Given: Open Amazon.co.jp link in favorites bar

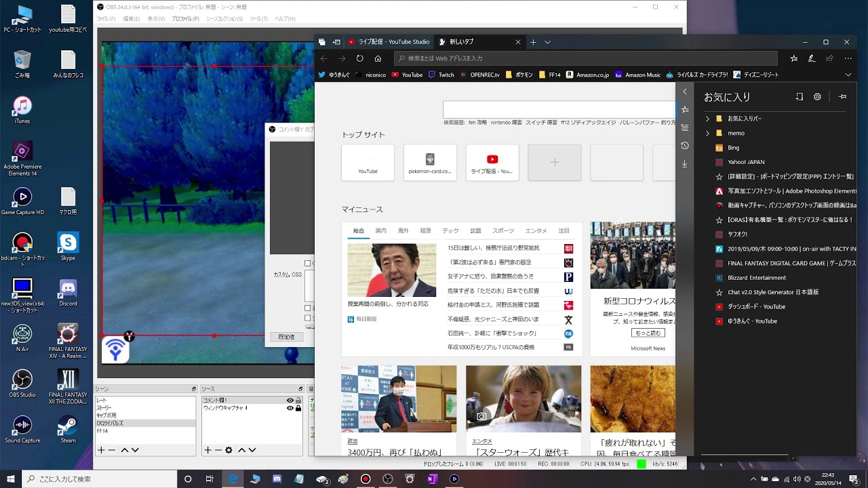Looking at the screenshot, I should (588, 75).
